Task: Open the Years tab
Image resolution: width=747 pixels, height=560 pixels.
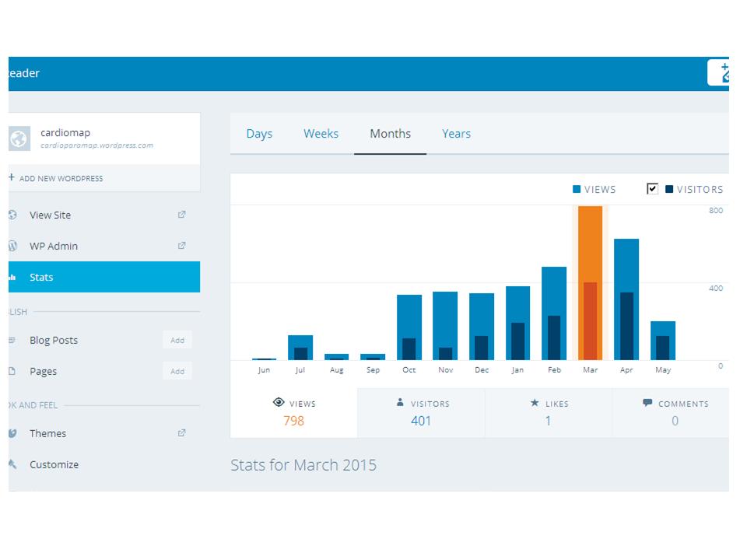Action: coord(456,134)
